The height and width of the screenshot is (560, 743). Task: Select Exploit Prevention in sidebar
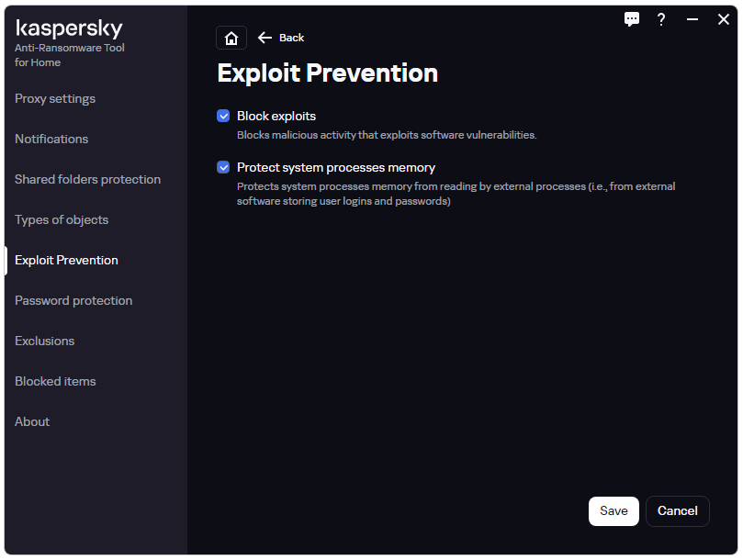click(x=66, y=260)
